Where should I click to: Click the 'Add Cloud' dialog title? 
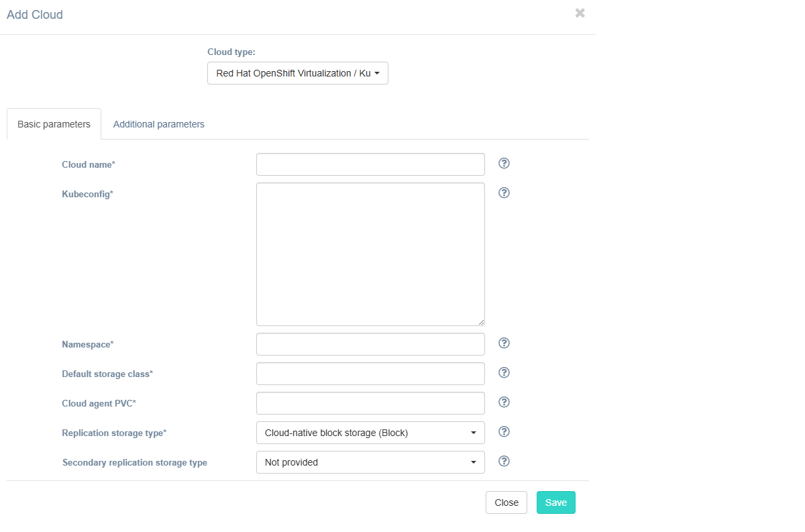tap(35, 15)
